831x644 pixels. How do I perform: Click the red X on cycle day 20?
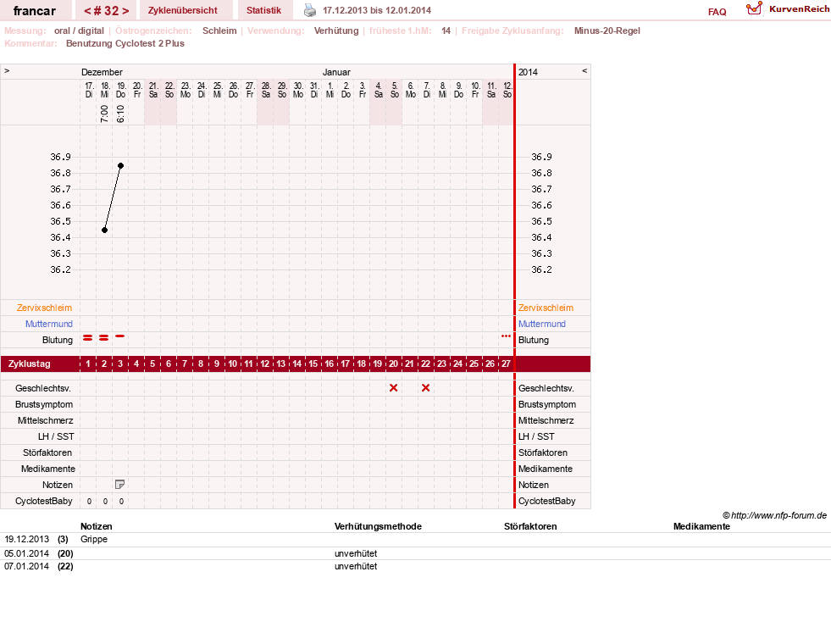393,388
